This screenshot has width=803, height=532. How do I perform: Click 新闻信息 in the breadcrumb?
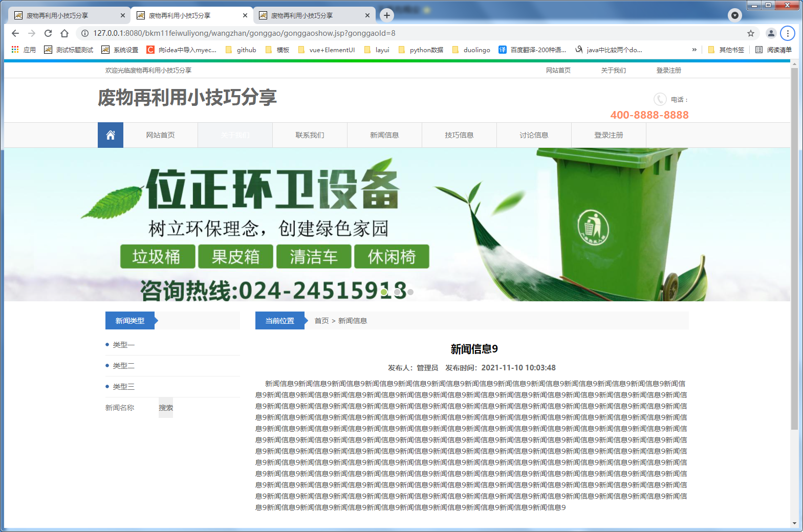(353, 321)
